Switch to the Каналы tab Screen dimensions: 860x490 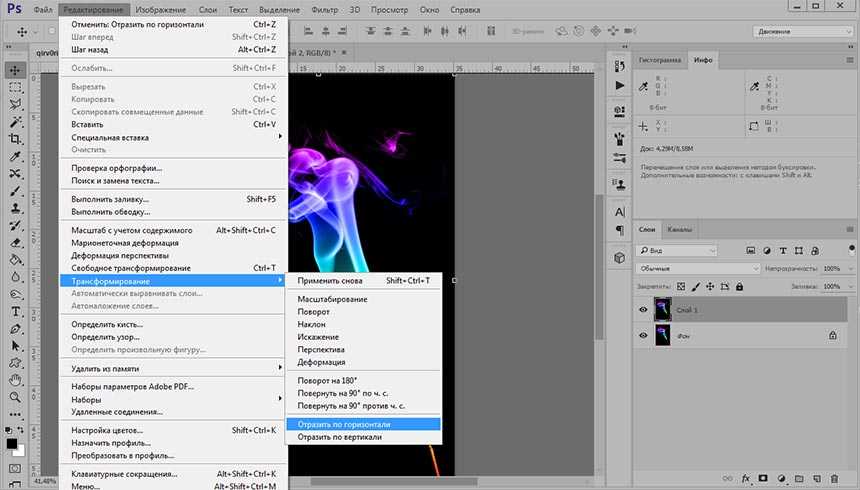click(679, 230)
